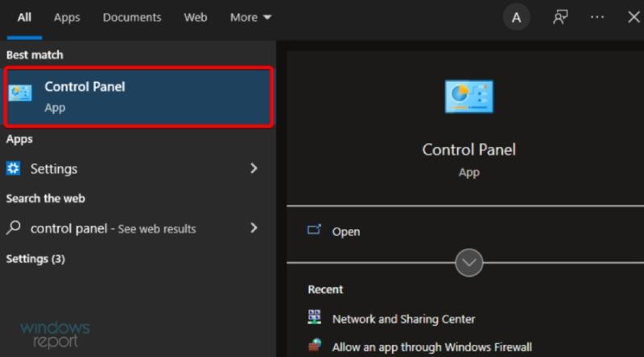Switch to the Documents tab

[x=132, y=17]
